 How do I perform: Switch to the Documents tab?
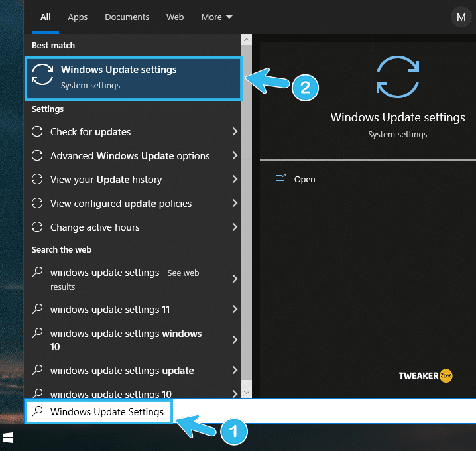click(127, 17)
